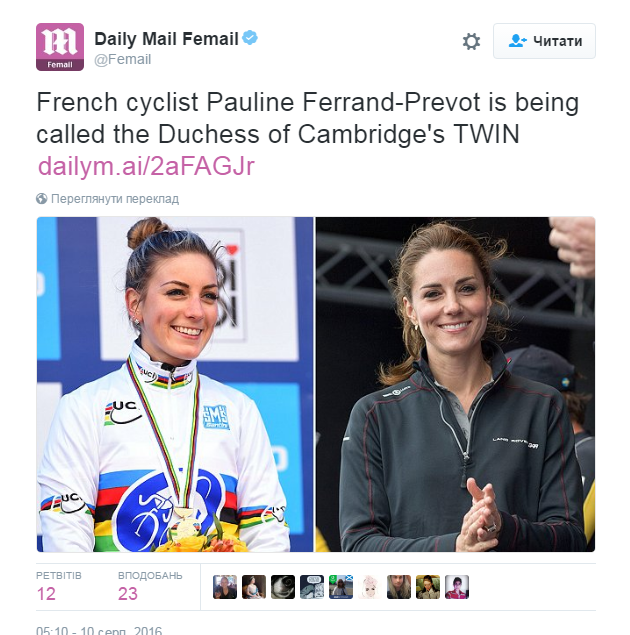This screenshot has height=635, width=630.
Task: Open the third dark liker avatar
Action: [283, 587]
